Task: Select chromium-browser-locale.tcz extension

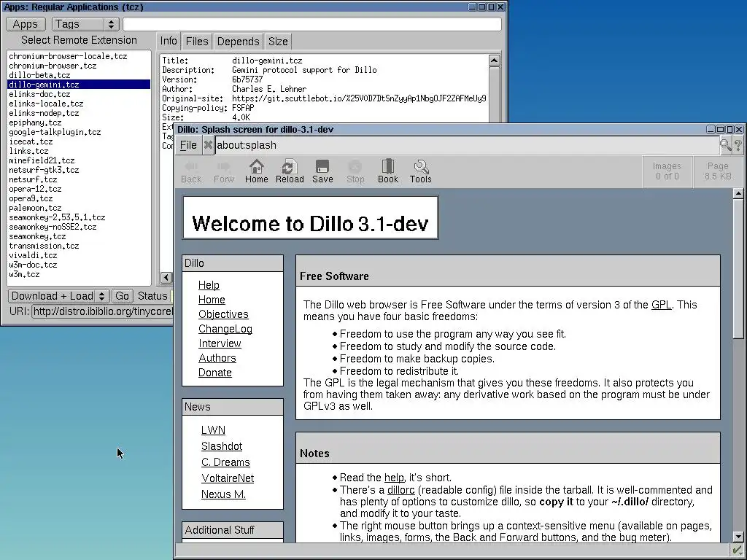Action: pos(79,56)
